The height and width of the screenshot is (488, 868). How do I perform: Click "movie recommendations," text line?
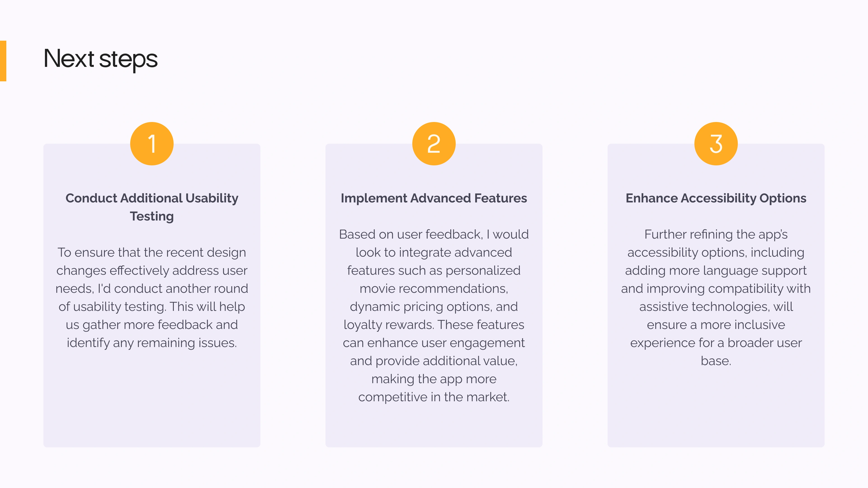click(434, 289)
